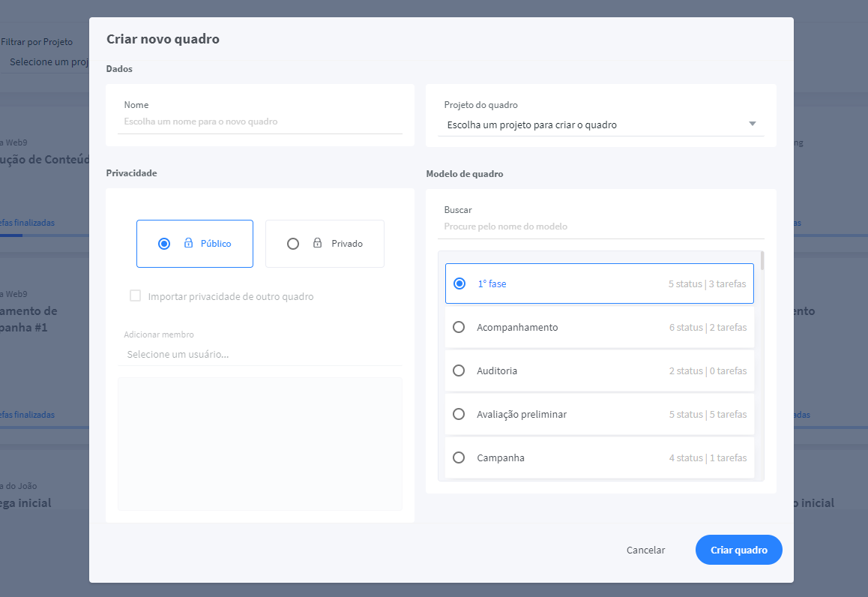
Task: Open the Projeto do quadro dropdown arrow
Action: 753,124
